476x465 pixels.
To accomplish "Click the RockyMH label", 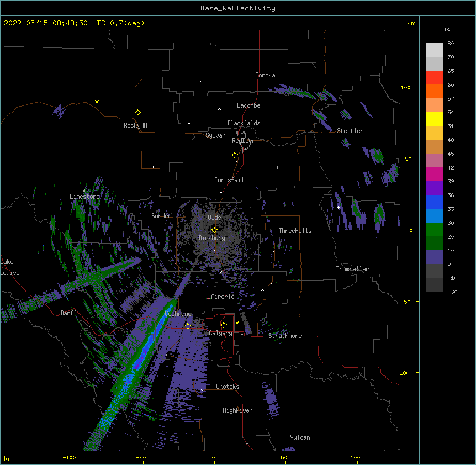I will coord(135,125).
